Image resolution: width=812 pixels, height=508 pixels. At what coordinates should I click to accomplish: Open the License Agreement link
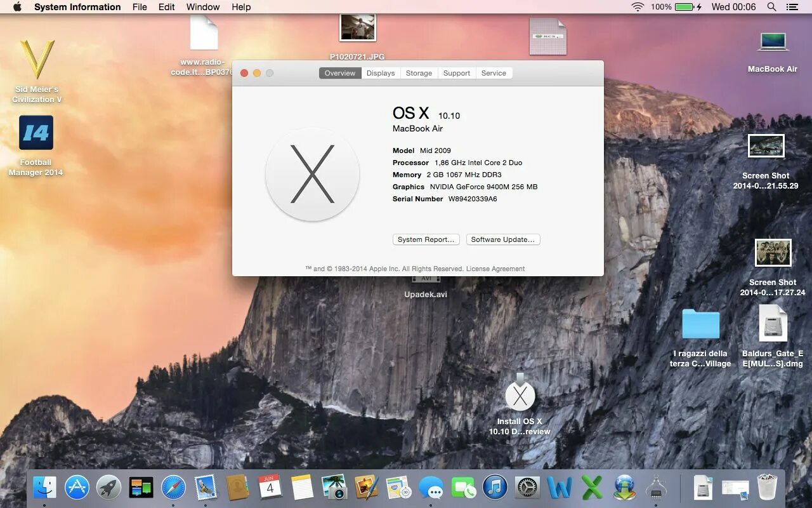tap(495, 269)
